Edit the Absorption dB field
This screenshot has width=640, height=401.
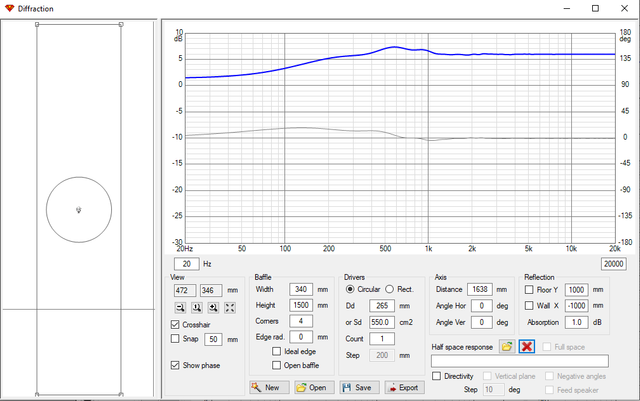point(577,322)
